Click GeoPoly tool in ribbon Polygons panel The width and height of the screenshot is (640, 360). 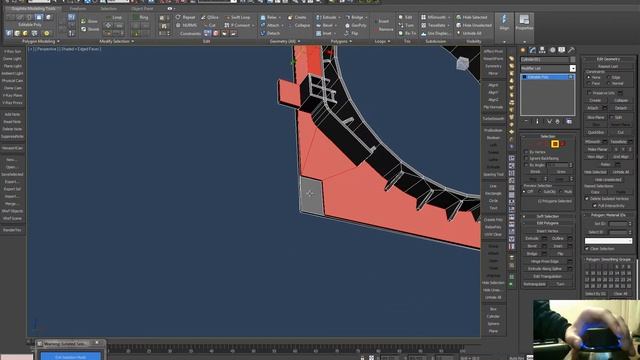point(355,25)
